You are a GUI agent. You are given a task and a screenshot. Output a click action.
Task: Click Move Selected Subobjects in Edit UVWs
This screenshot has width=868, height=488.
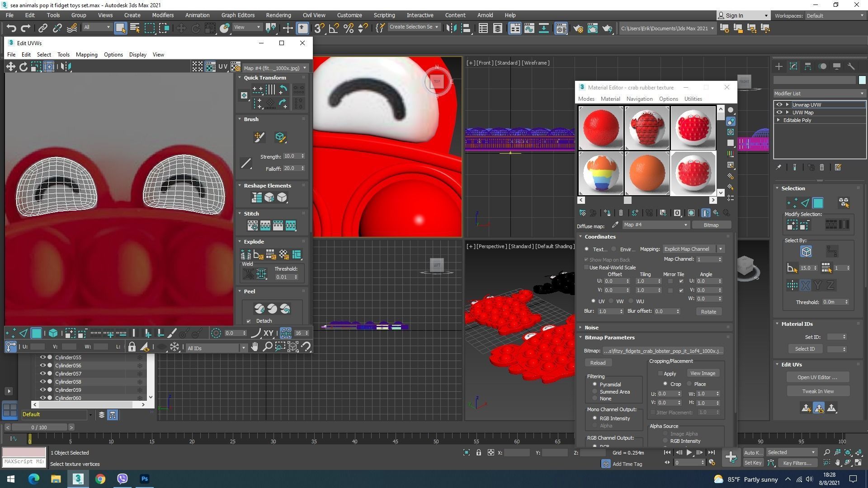click(x=10, y=67)
